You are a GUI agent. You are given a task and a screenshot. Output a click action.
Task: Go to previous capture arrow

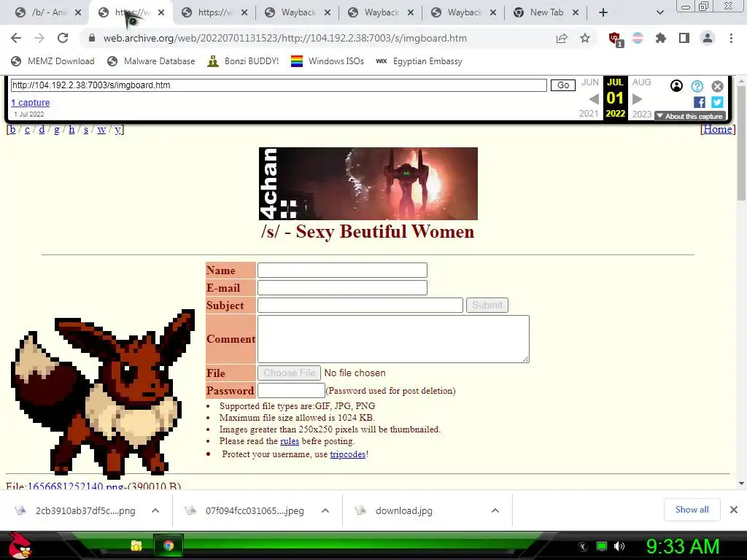[x=594, y=99]
